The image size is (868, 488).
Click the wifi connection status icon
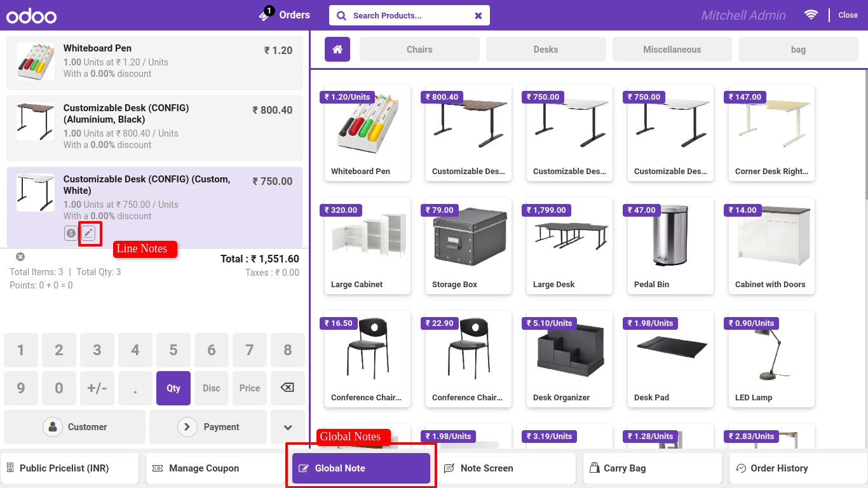pos(811,15)
